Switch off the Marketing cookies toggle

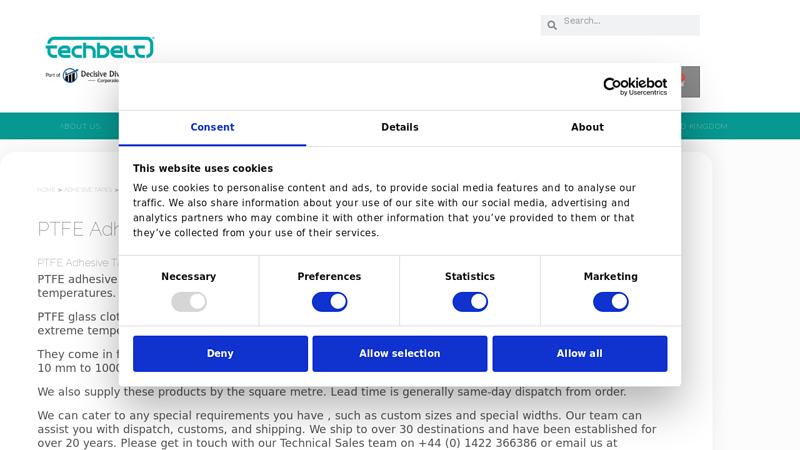[x=610, y=302]
